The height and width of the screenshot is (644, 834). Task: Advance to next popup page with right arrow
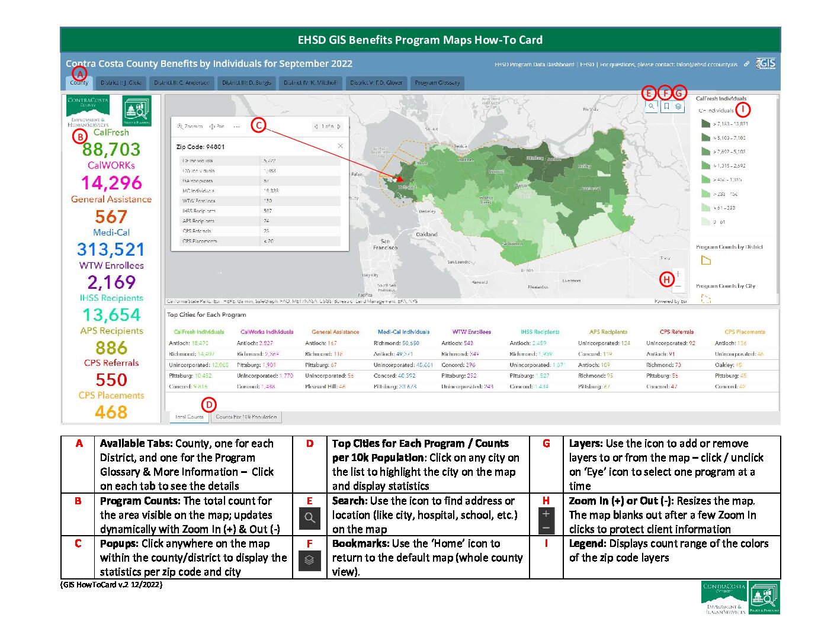pos(338,127)
